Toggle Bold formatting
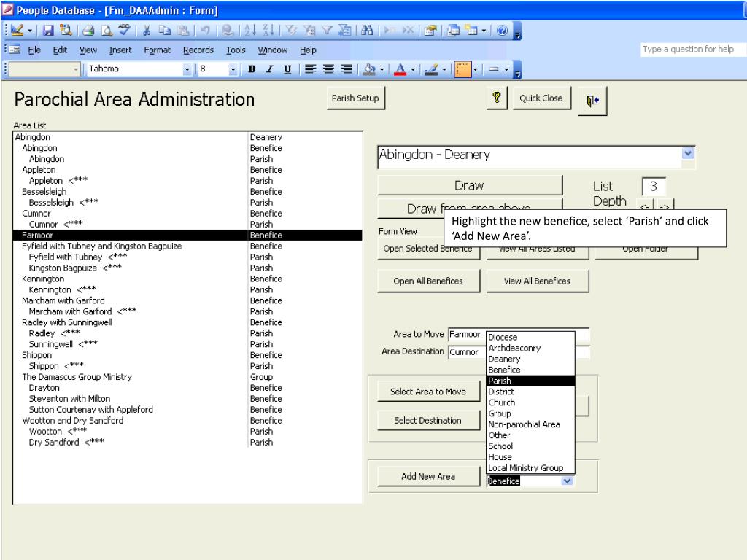 click(x=252, y=69)
